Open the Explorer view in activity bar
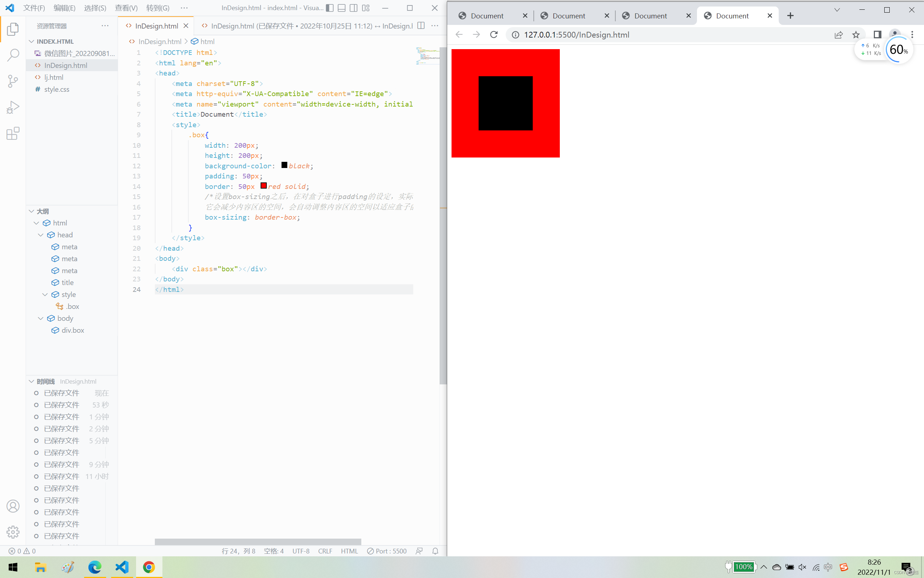Screen dimensions: 924x578 coord(13,29)
